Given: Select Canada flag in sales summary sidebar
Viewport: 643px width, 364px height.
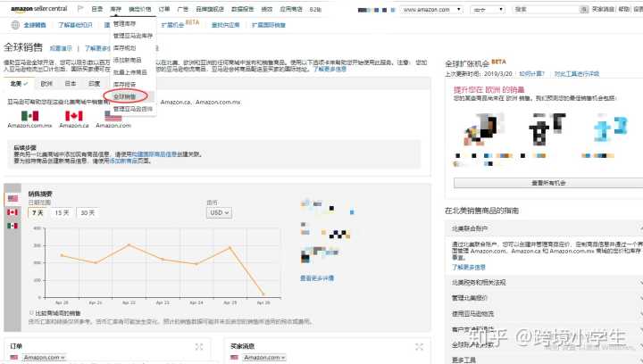Looking at the screenshot, I should [x=13, y=212].
